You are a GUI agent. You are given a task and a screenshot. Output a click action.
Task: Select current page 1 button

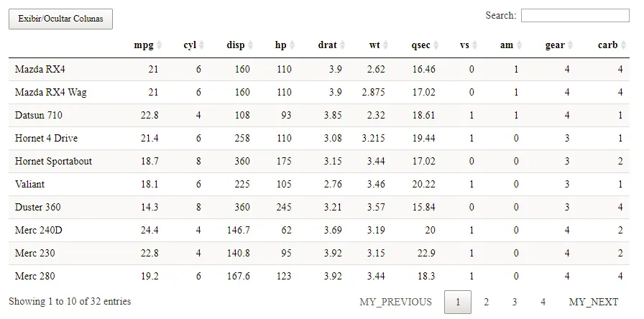[x=458, y=302]
